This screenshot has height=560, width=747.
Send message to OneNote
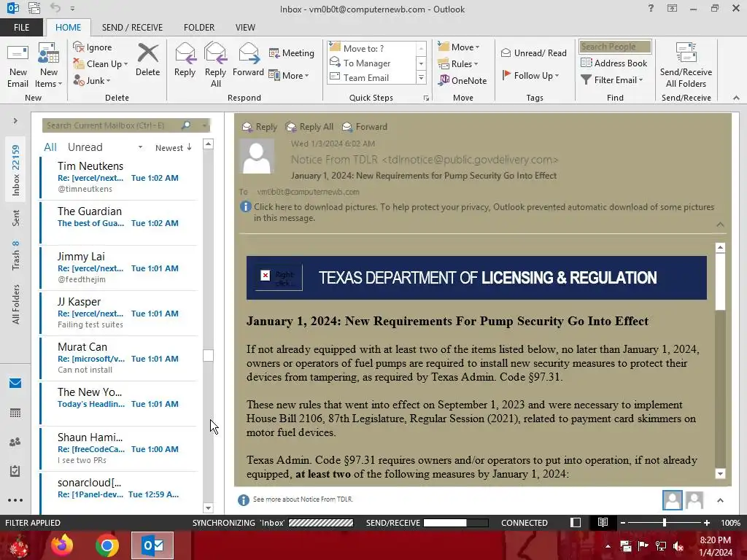click(462, 80)
